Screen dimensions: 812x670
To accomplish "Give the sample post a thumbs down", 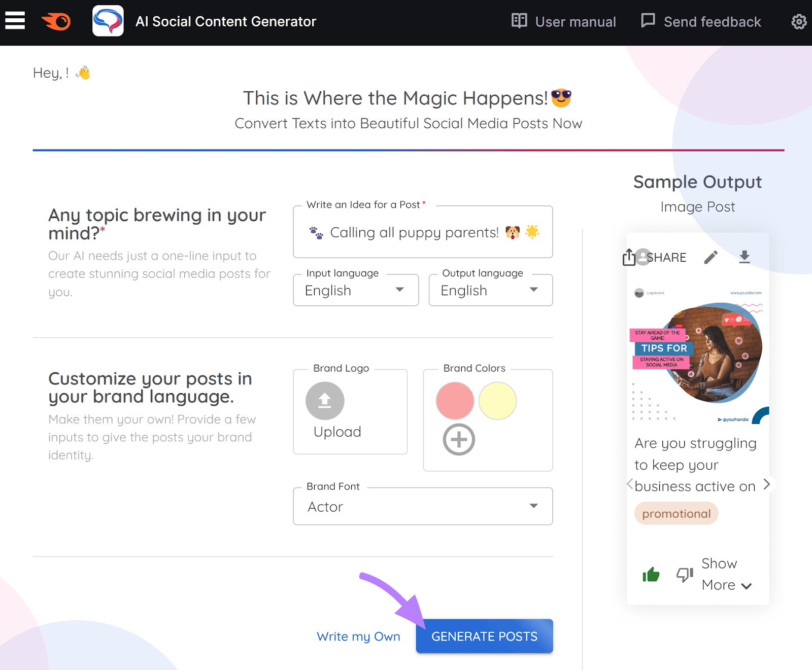I will point(685,574).
